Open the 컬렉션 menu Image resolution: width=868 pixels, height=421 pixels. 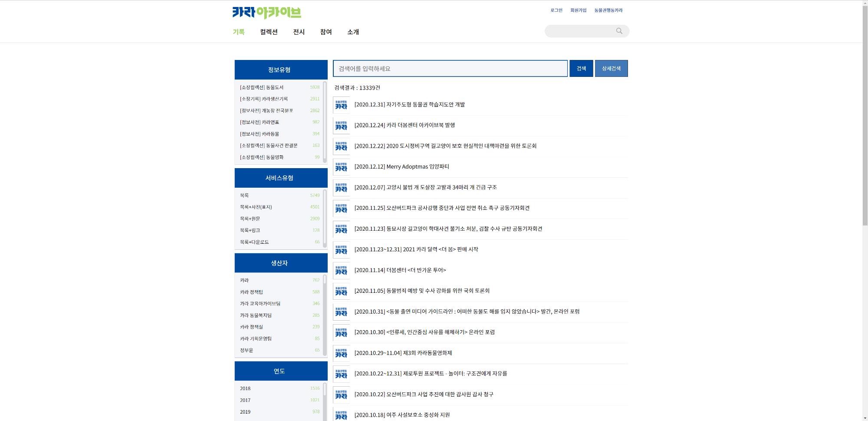pos(269,32)
